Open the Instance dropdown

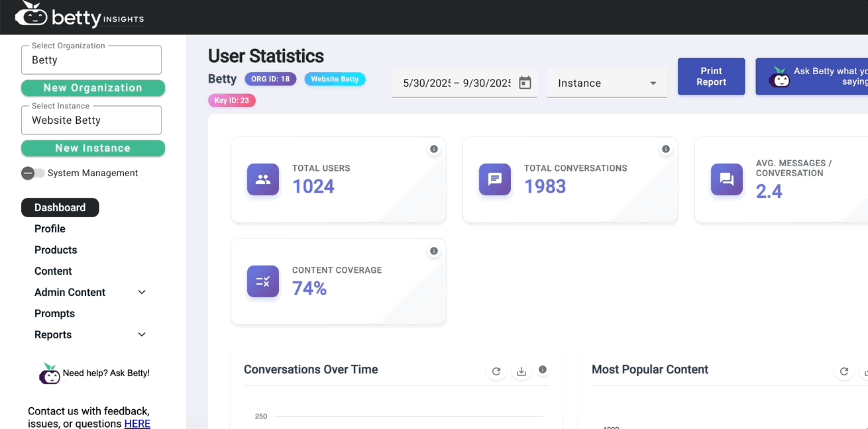pyautogui.click(x=607, y=83)
